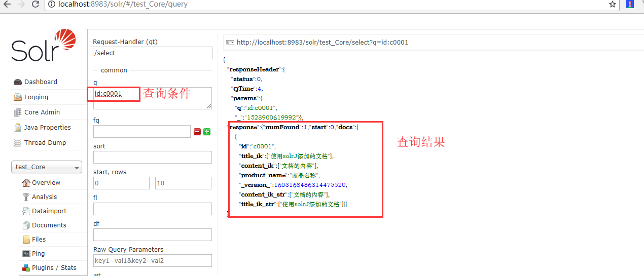
Task: Open the Analysis page link
Action: [45, 196]
